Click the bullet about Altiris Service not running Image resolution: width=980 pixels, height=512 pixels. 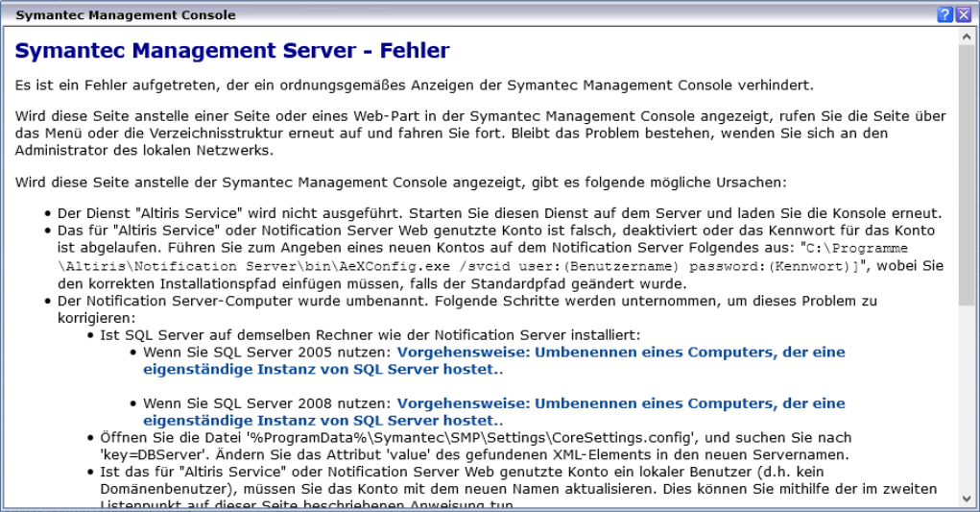(499, 213)
